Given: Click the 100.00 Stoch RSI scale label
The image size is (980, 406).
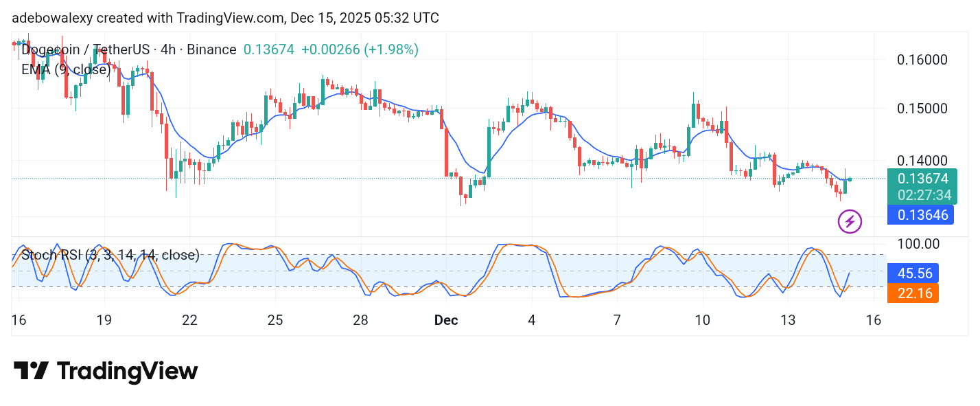Looking at the screenshot, I should (x=918, y=244).
